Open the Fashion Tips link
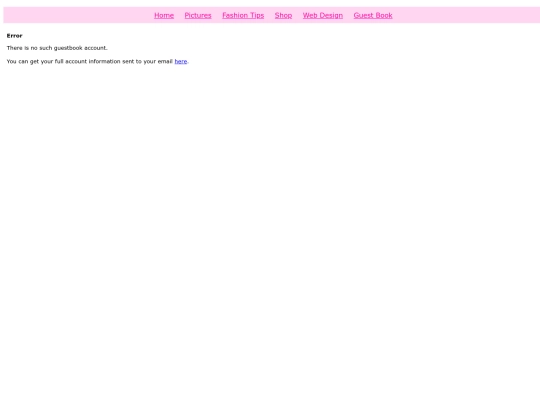The image size is (540, 405). coord(243,15)
